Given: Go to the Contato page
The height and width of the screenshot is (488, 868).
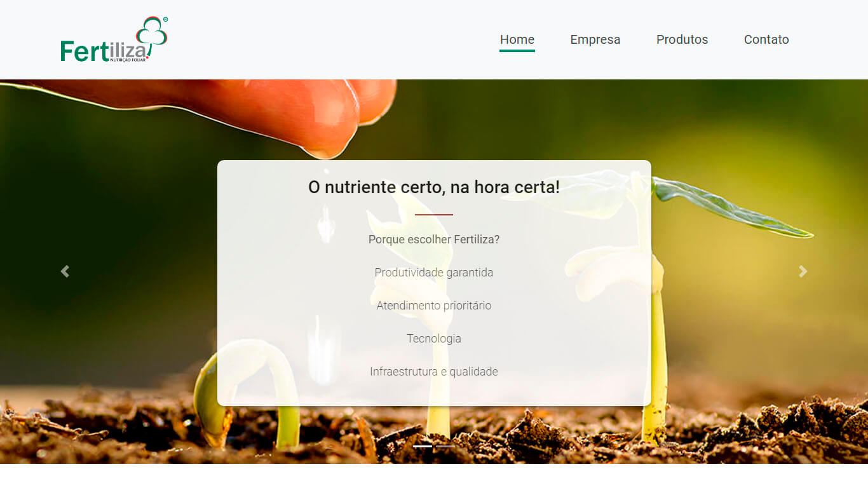Looking at the screenshot, I should coord(766,39).
